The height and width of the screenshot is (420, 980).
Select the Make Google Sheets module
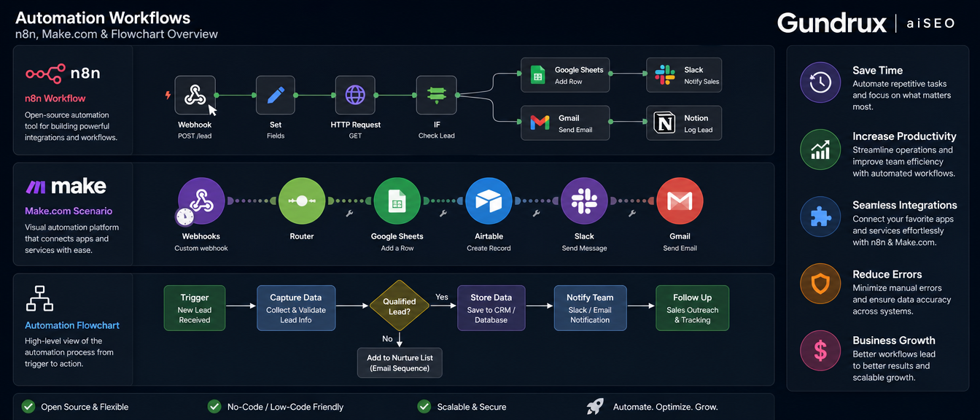(x=397, y=201)
